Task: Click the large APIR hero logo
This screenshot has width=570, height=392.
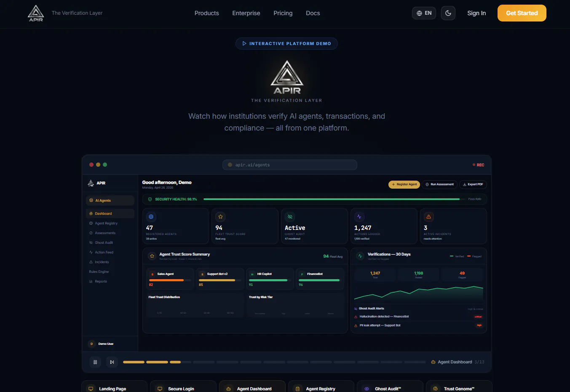Action: pyautogui.click(x=287, y=77)
